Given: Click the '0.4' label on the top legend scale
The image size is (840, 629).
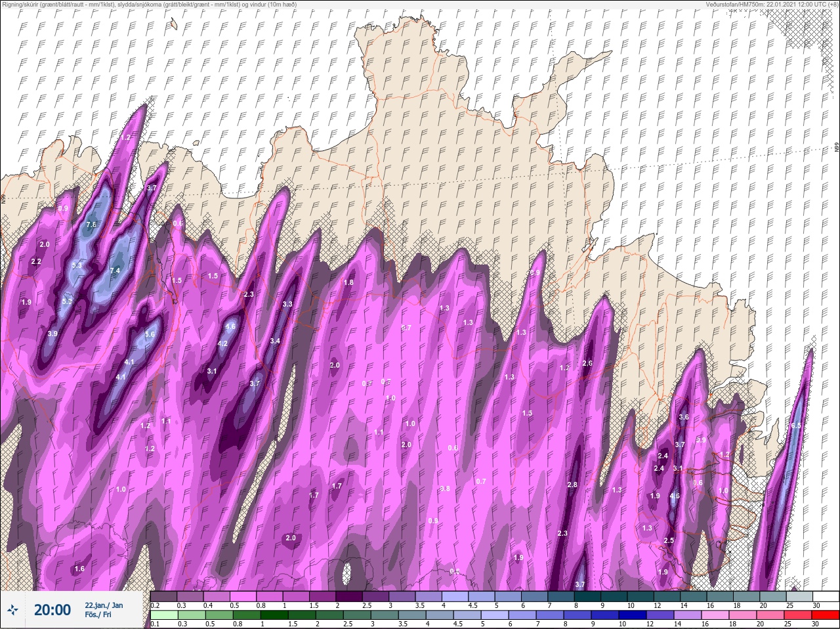Looking at the screenshot, I should coord(208,606).
